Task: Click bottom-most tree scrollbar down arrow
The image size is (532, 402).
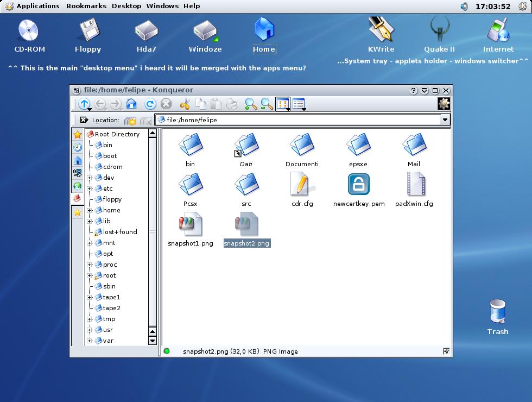Action: click(153, 341)
